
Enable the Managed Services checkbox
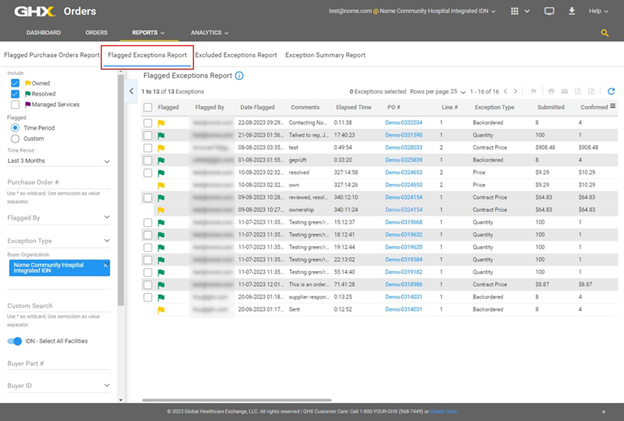[x=14, y=103]
